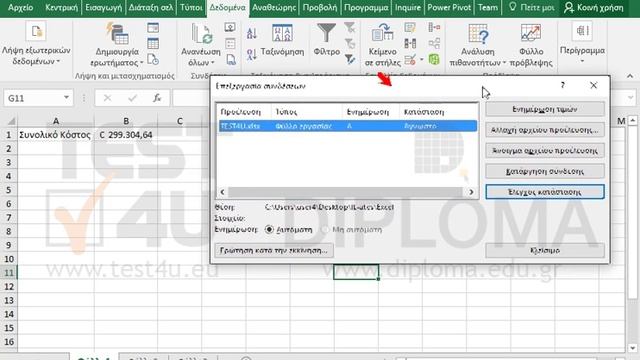Click Refresh All (Ανανέωση όλων) icon
640x360 pixels.
[x=202, y=34]
